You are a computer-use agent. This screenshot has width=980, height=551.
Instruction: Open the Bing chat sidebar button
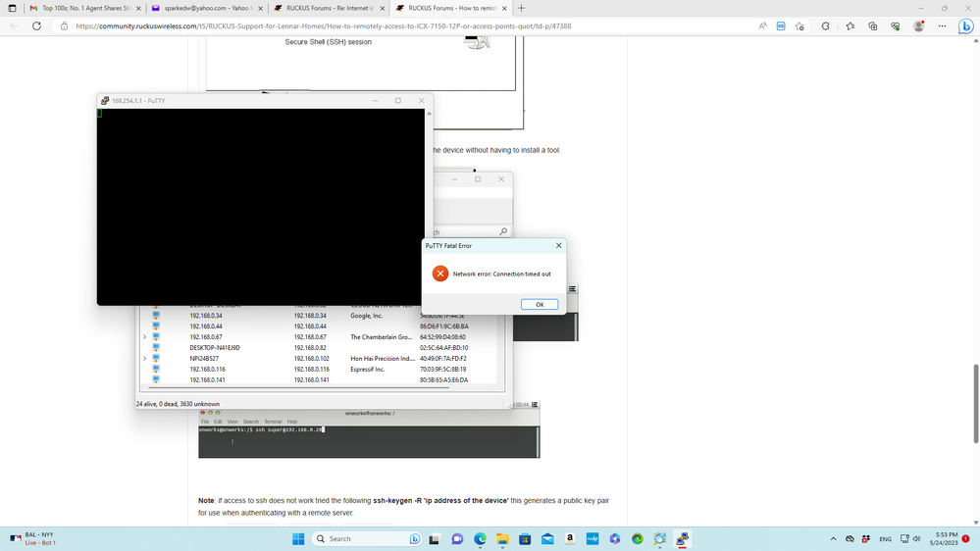pos(966,26)
